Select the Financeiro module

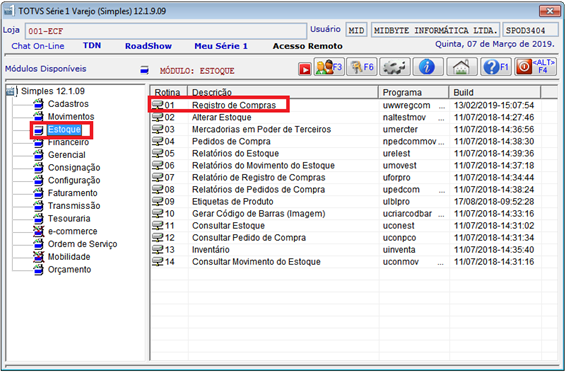click(69, 142)
